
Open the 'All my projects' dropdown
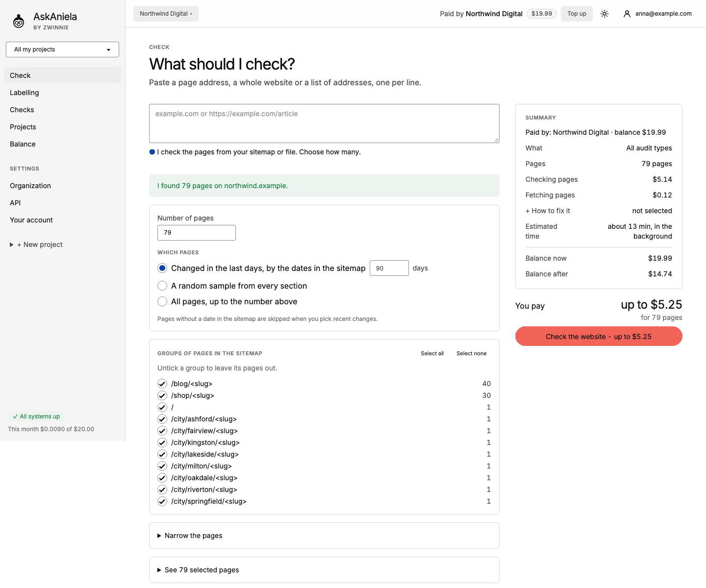[62, 49]
